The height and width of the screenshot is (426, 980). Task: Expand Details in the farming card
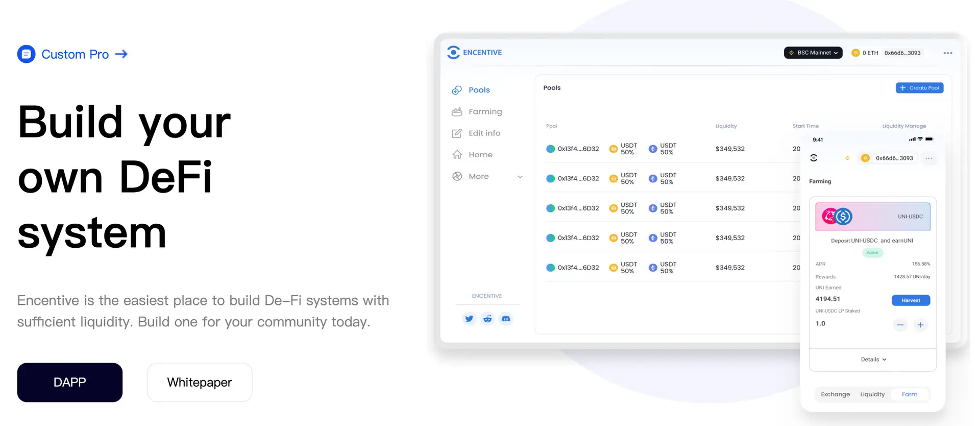pos(873,360)
